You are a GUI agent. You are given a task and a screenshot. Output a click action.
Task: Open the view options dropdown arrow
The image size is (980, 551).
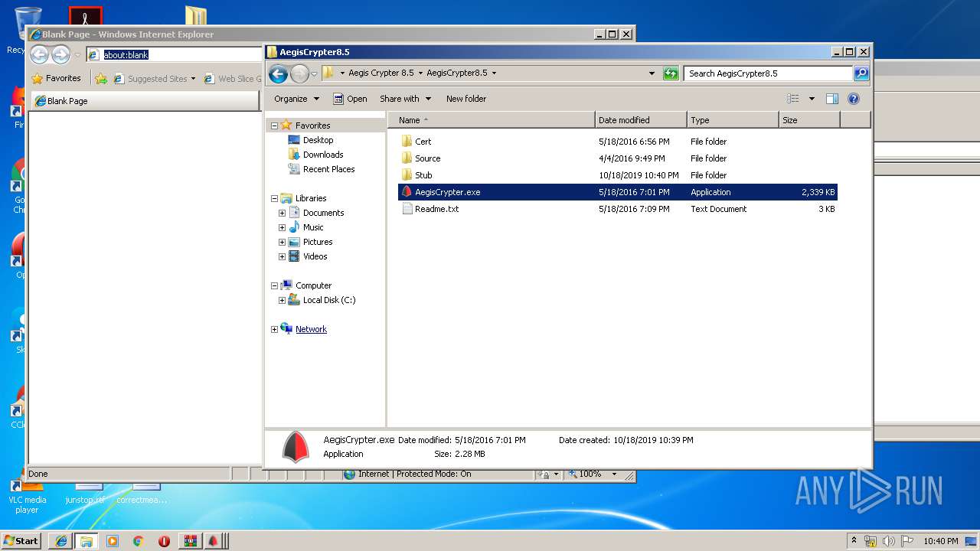(812, 99)
